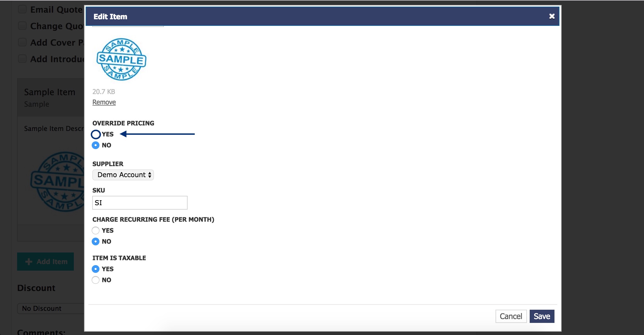Open the No Discount dropdown

51,309
